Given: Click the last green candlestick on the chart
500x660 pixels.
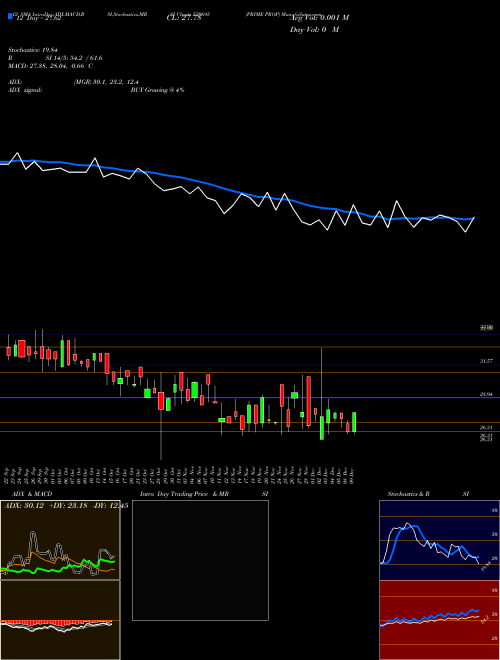Looking at the screenshot, I should [354, 423].
